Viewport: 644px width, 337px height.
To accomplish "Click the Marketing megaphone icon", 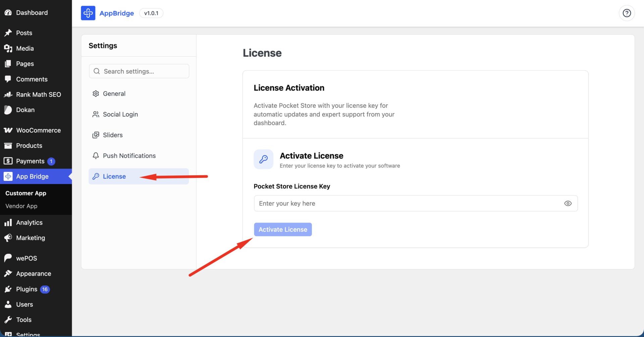I will point(8,238).
